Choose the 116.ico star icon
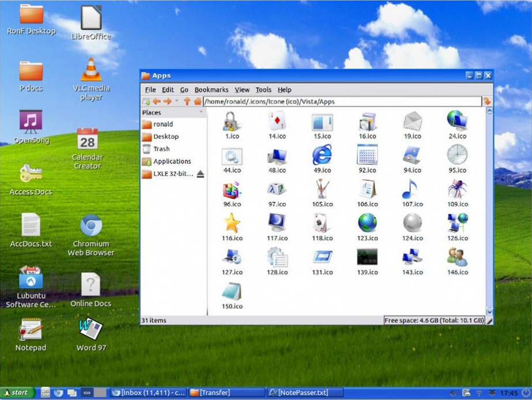 (232, 223)
